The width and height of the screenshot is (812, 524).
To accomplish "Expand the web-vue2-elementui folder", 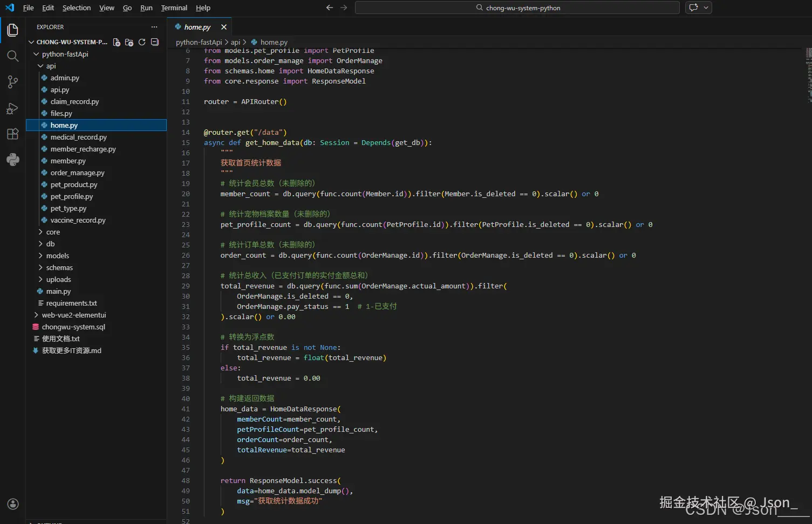I will pos(73,315).
